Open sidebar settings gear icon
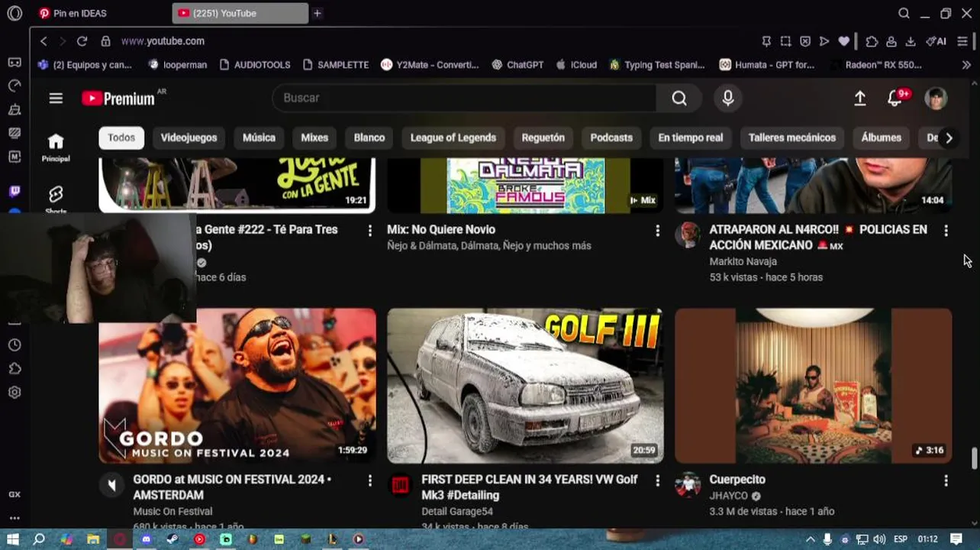The width and height of the screenshot is (980, 550). (x=15, y=393)
